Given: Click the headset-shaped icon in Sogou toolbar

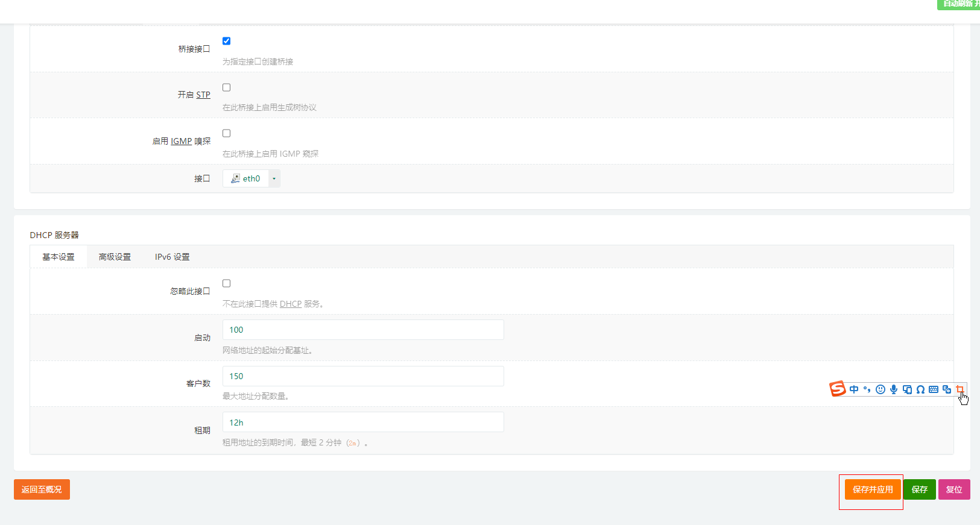Looking at the screenshot, I should coord(920,389).
